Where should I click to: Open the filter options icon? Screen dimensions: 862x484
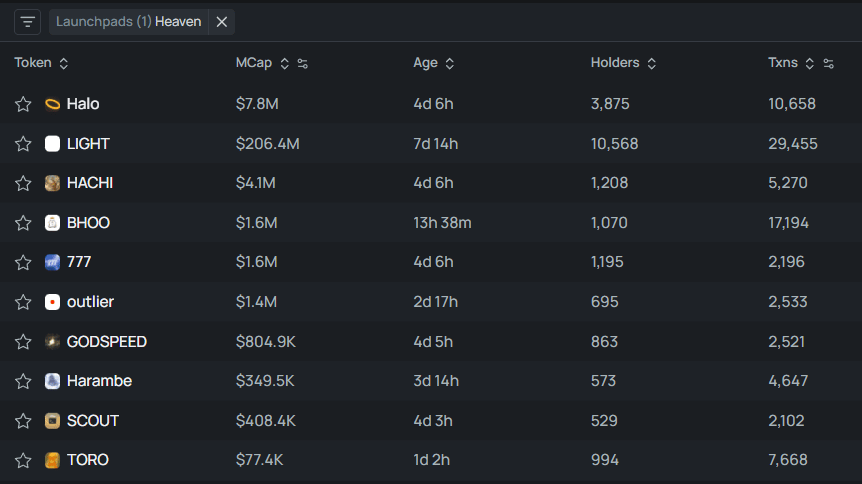pyautogui.click(x=27, y=22)
